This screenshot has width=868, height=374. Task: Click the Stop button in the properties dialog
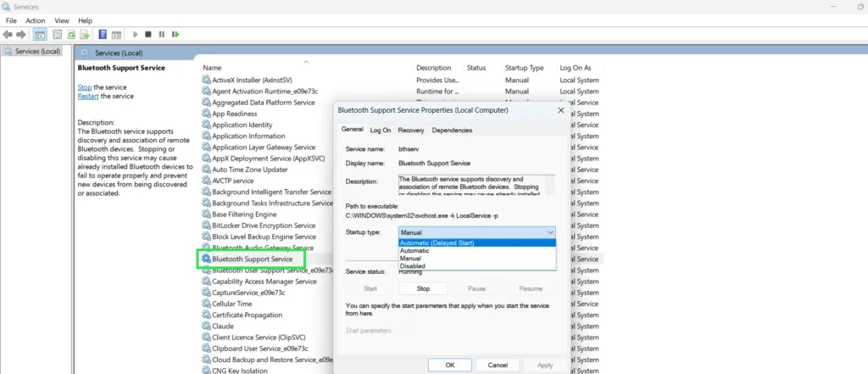tap(423, 288)
